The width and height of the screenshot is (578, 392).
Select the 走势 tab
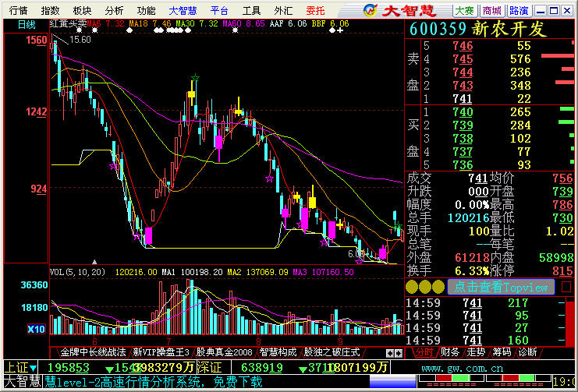tap(476, 352)
